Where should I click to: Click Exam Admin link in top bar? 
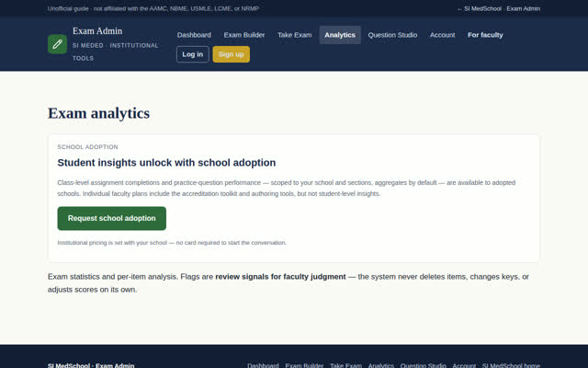pyautogui.click(x=524, y=8)
